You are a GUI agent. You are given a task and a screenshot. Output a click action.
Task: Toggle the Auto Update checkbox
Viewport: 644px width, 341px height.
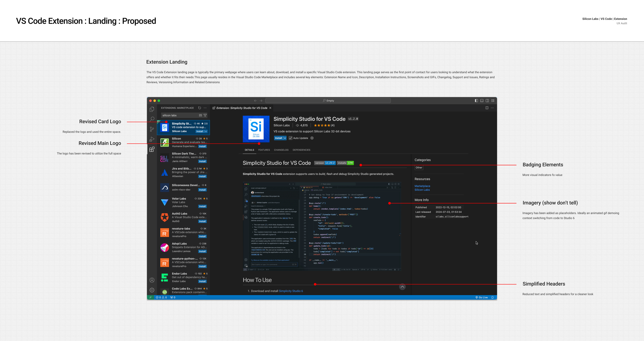(291, 138)
